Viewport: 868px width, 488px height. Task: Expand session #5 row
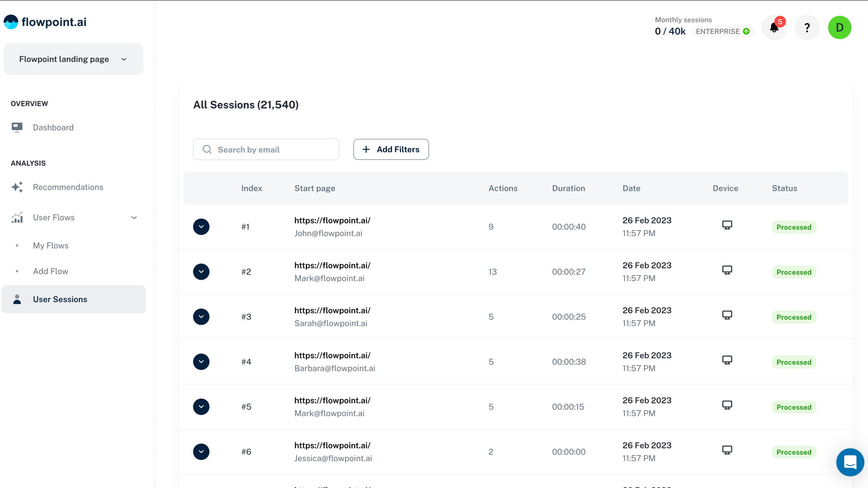[x=201, y=407]
